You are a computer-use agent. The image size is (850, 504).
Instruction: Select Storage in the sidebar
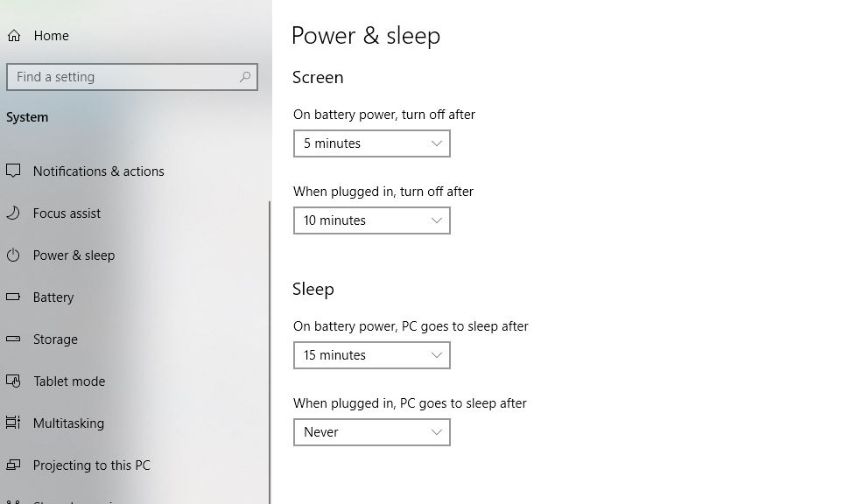(x=55, y=339)
